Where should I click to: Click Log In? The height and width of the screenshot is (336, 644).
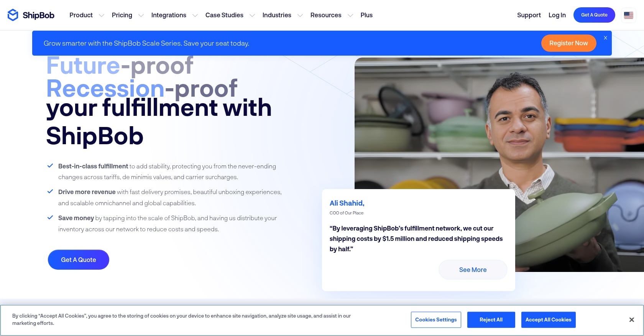coord(557,15)
